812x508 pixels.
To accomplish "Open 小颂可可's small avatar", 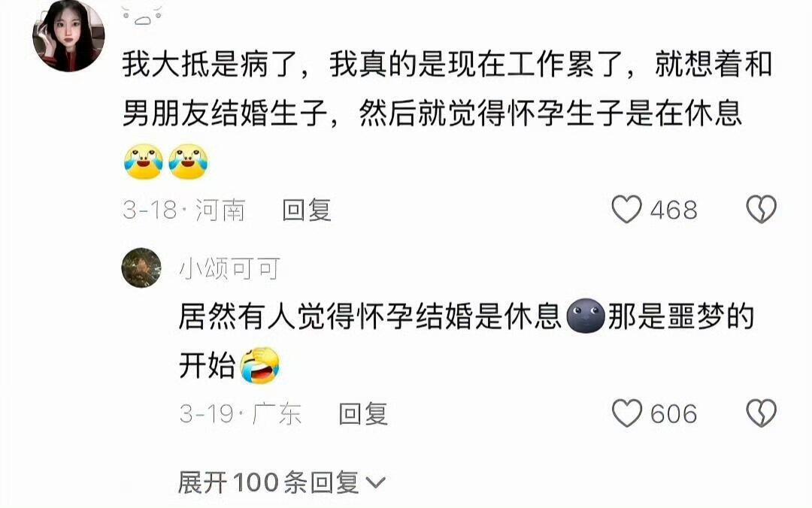I will pos(141,268).
